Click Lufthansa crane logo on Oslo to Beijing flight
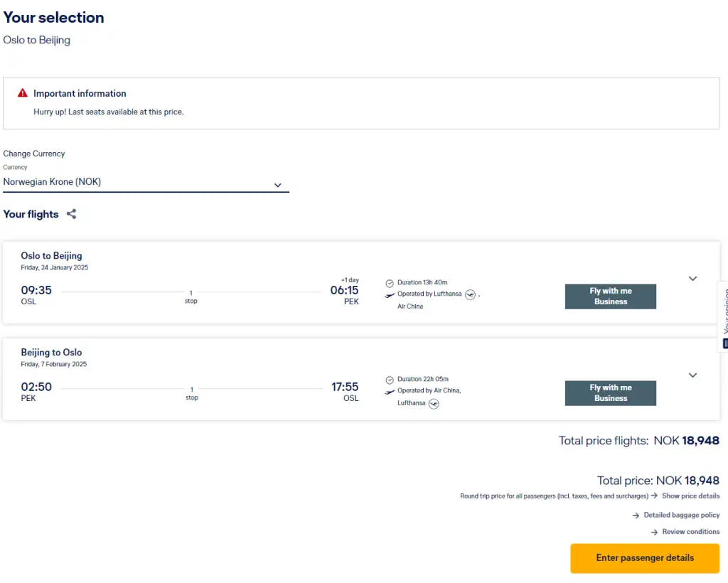The image size is (728, 583). coord(470,294)
